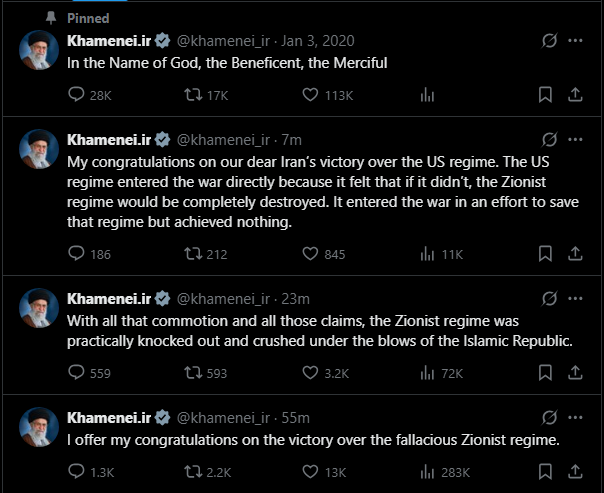Share the 55m congratulations tweet
The width and height of the screenshot is (604, 493).
(575, 471)
